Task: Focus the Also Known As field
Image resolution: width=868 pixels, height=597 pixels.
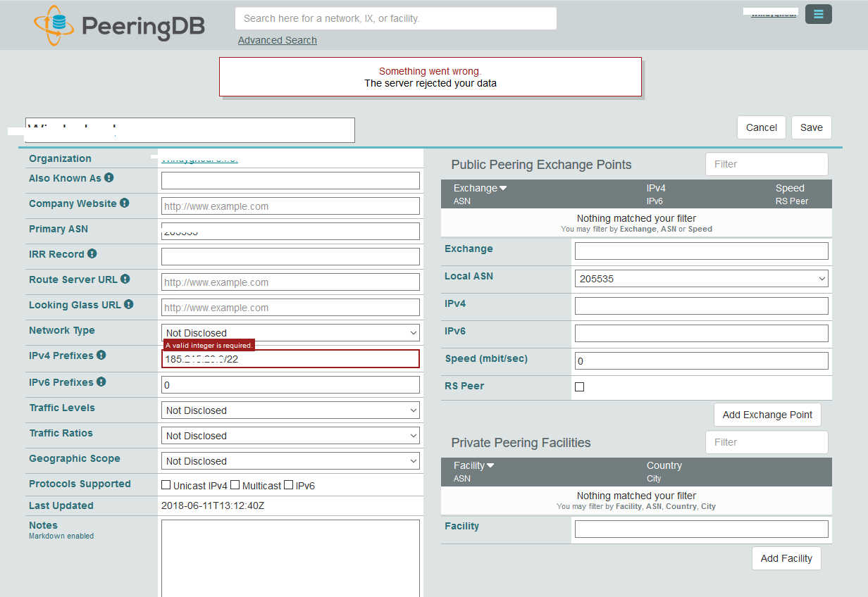Action: tap(290, 180)
